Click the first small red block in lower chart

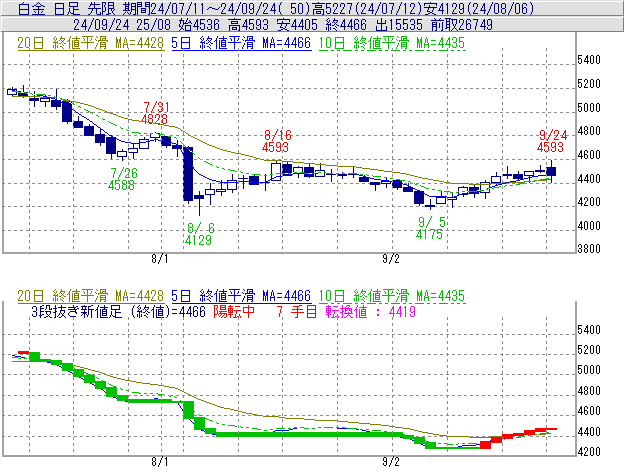click(x=23, y=352)
